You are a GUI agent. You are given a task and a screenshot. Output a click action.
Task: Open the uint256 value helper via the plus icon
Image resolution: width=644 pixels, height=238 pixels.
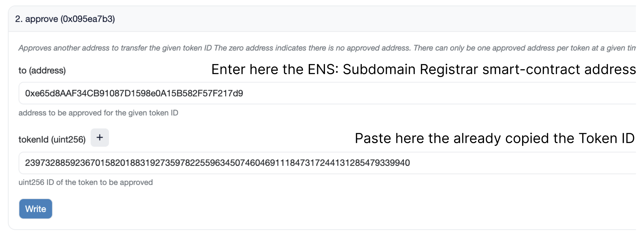pyautogui.click(x=100, y=138)
